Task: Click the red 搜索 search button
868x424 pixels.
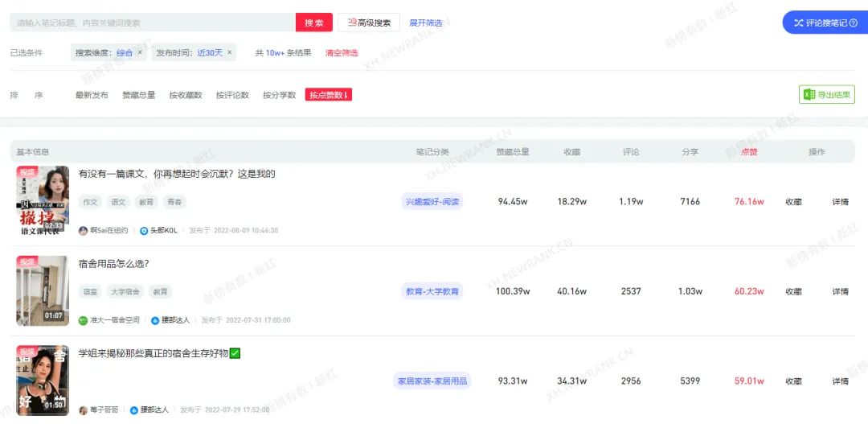Action: [313, 23]
